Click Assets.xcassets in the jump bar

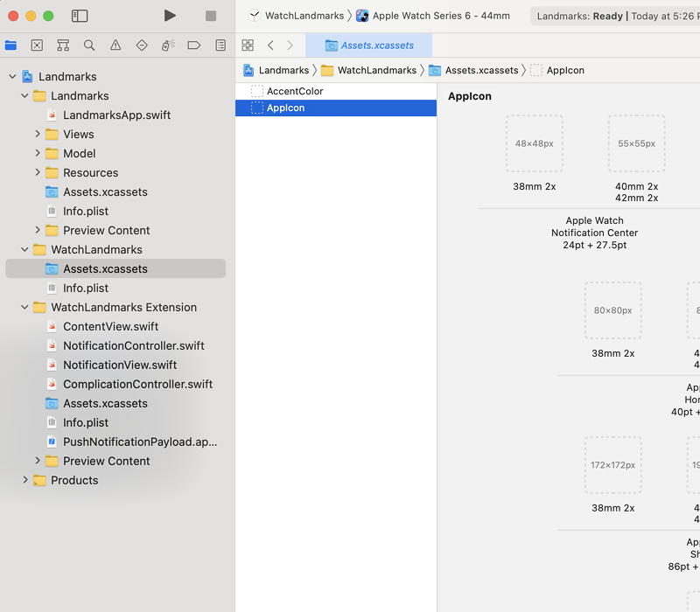pyautogui.click(x=473, y=70)
